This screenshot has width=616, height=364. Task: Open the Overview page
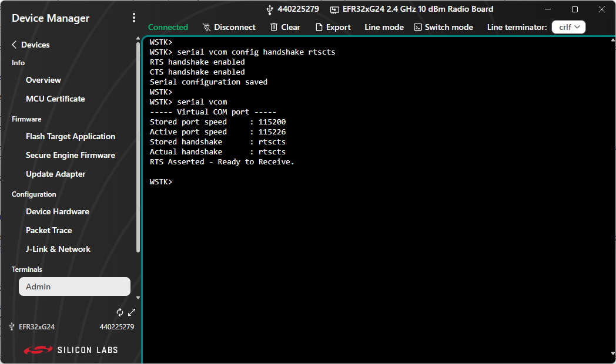(x=43, y=80)
